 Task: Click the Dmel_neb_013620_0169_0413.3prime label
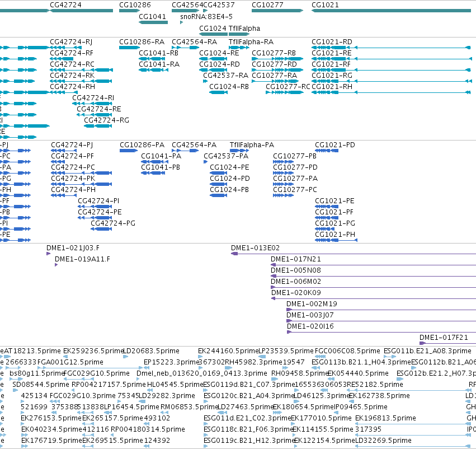202,373
